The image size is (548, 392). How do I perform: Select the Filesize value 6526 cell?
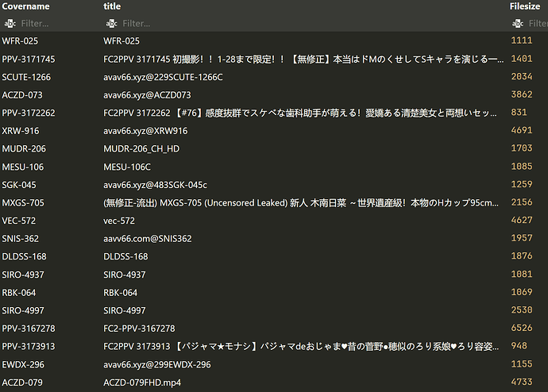[x=522, y=328]
